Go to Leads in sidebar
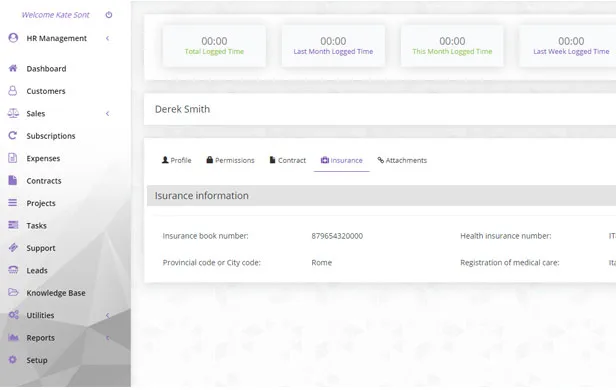Screen dimensions: 616x390 coord(37,270)
